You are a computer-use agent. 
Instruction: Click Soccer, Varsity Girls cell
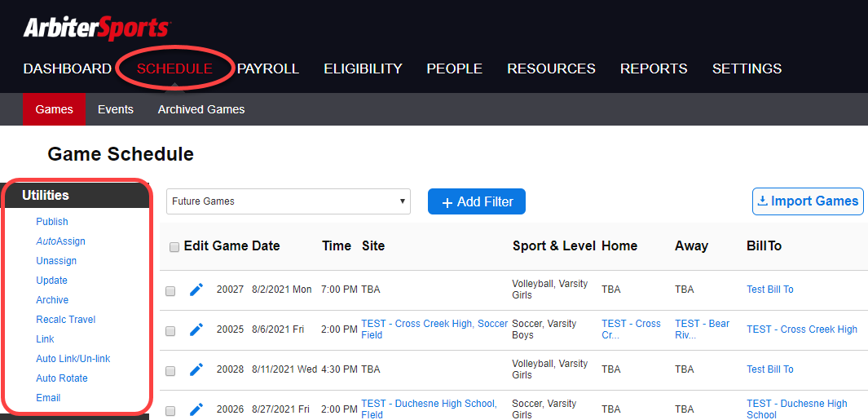[x=544, y=409]
